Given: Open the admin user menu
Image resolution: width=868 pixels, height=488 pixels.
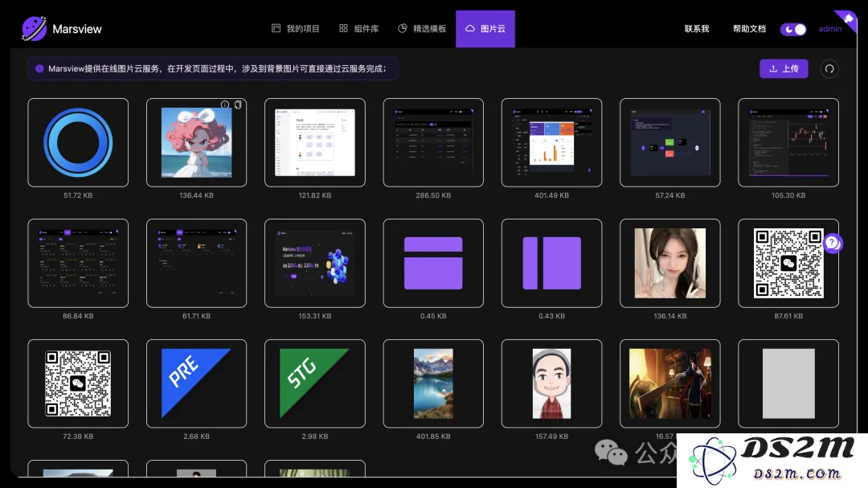Looking at the screenshot, I should [829, 29].
